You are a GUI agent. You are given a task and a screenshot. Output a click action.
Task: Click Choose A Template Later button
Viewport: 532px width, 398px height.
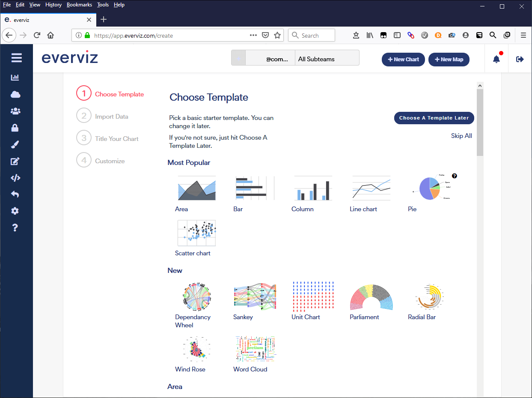434,118
